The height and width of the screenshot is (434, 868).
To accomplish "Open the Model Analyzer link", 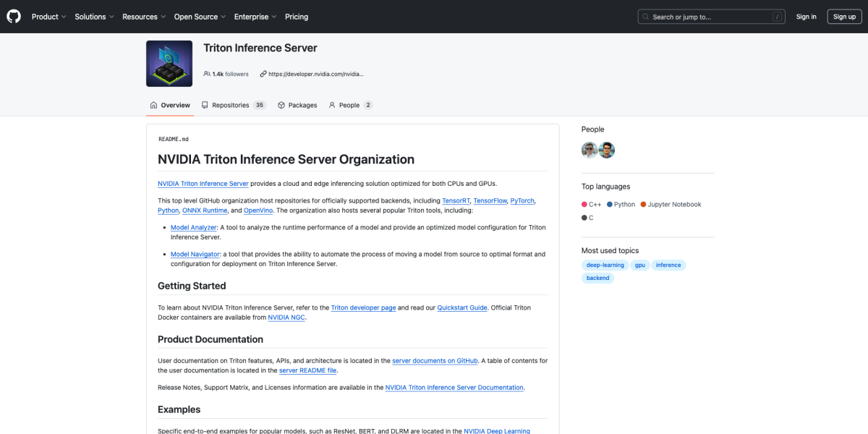I will tap(193, 227).
